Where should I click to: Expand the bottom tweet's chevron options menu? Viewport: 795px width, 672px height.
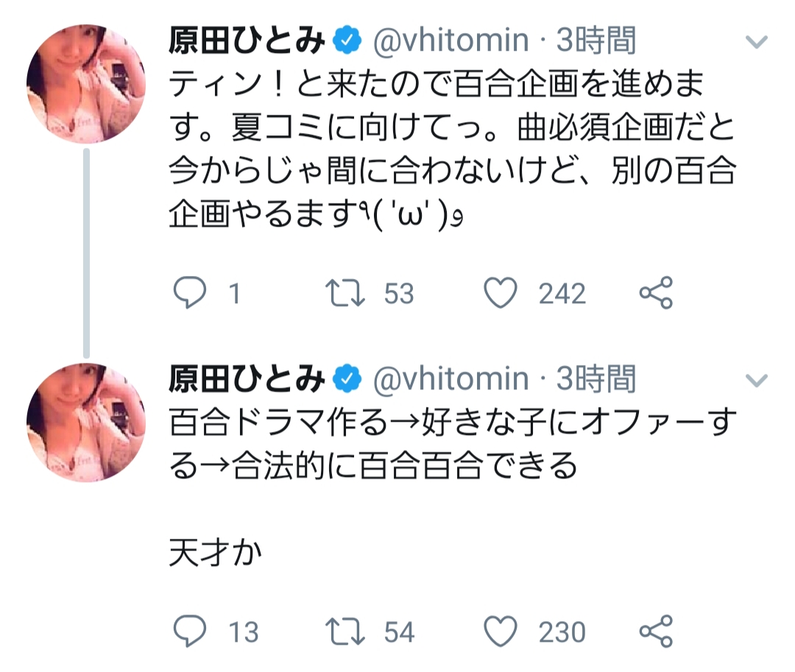click(x=756, y=381)
